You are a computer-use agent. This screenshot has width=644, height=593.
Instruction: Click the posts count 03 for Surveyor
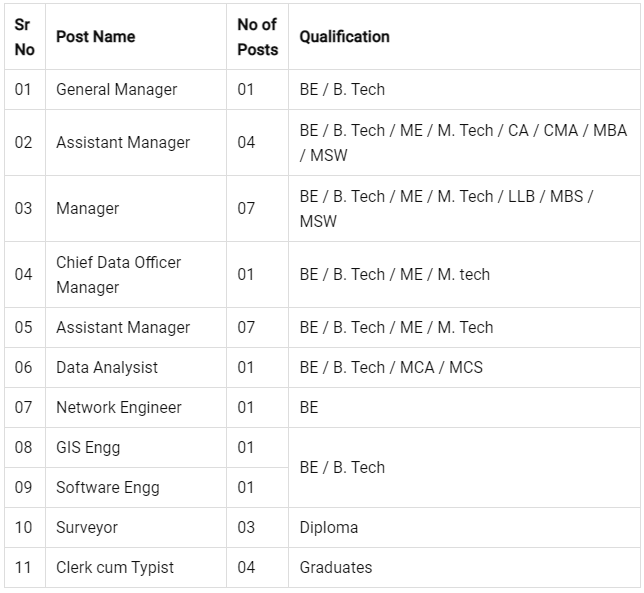[x=246, y=528]
